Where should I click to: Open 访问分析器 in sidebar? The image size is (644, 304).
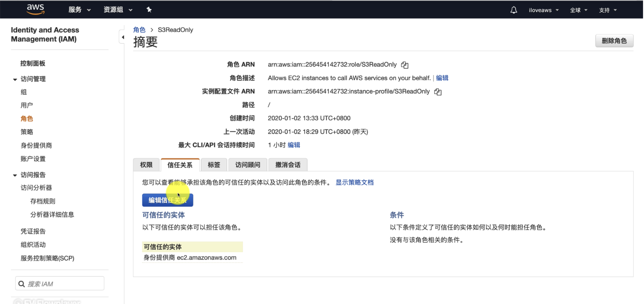coord(36,188)
